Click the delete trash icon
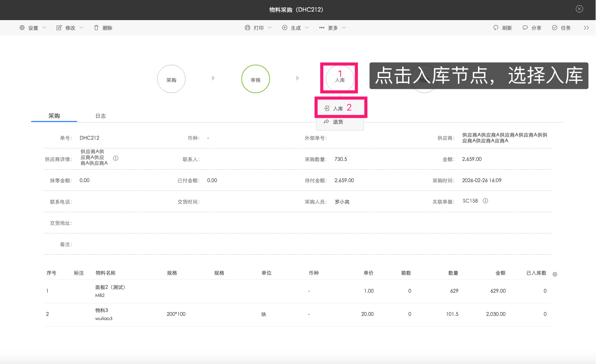596x364 pixels. tap(96, 28)
